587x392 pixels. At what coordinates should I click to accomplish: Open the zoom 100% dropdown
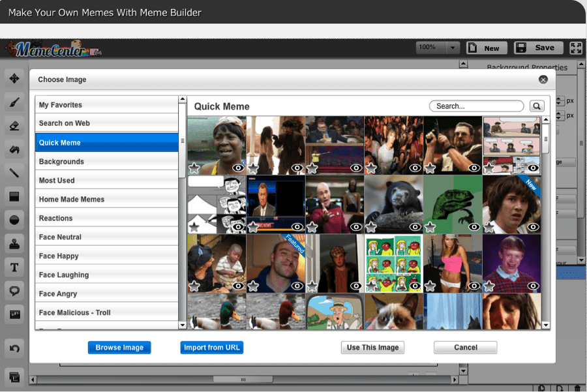point(453,48)
